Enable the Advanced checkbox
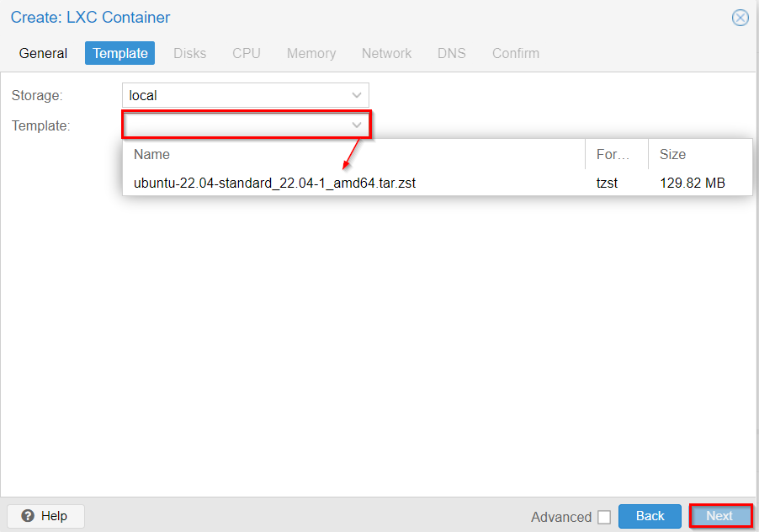 [604, 517]
